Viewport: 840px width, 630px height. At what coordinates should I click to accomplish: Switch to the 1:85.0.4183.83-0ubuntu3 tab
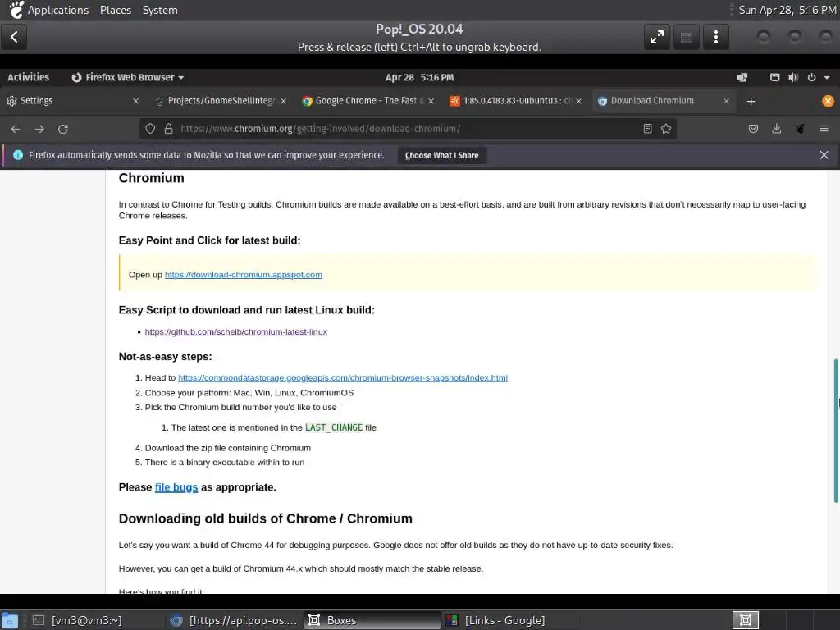tap(515, 101)
